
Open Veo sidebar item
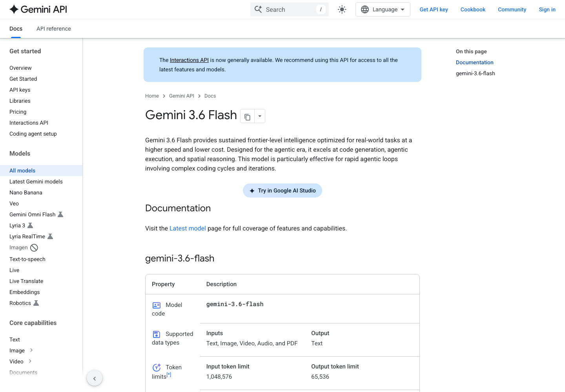pos(14,203)
